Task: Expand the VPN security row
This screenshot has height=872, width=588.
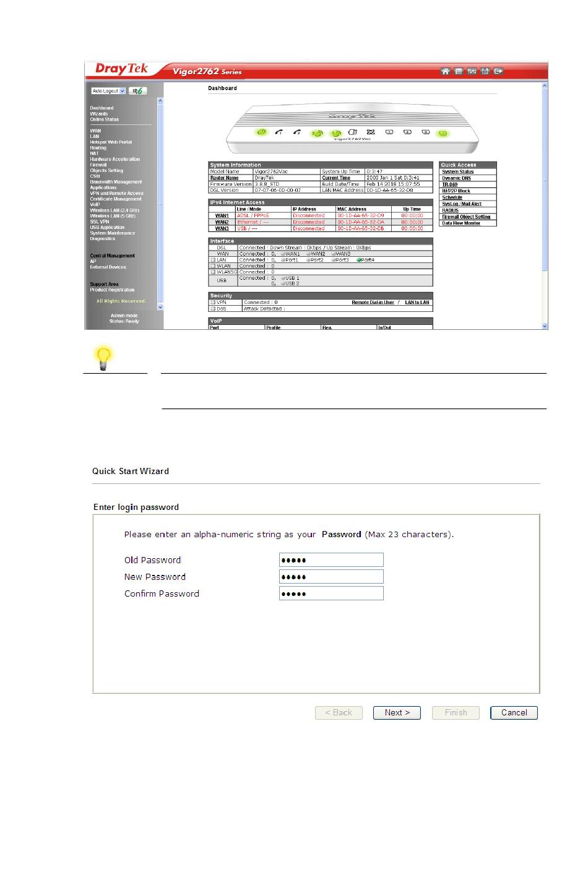Action: click(x=213, y=302)
